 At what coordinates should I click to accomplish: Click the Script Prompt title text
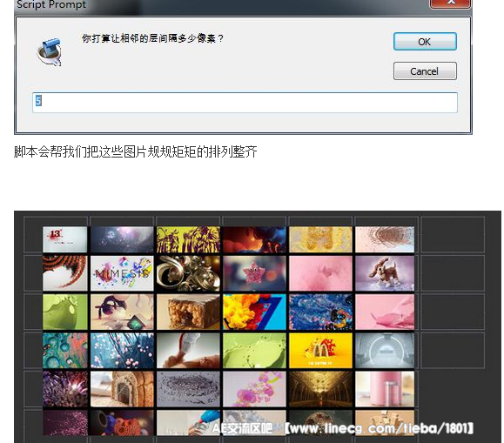click(x=51, y=4)
